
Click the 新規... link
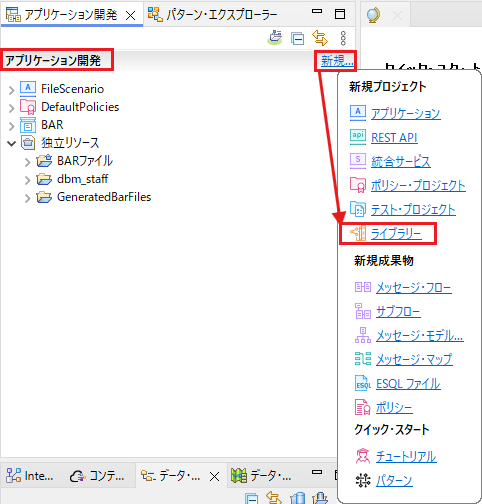coord(337,61)
